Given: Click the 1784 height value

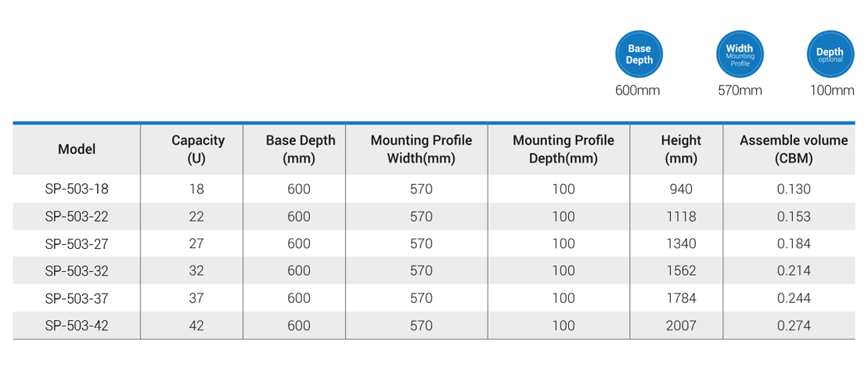Looking at the screenshot, I should pyautogui.click(x=681, y=298).
